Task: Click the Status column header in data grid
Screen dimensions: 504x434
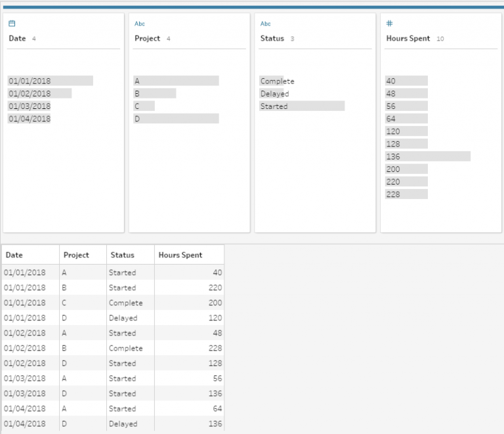Action: 131,255
